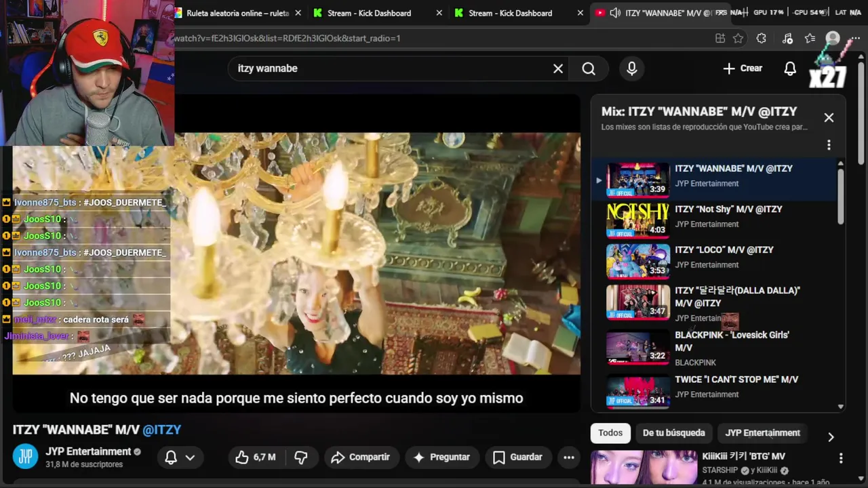Play BLACKPINK Lovesick Girls thumbnail
The image size is (868, 488).
point(637,346)
